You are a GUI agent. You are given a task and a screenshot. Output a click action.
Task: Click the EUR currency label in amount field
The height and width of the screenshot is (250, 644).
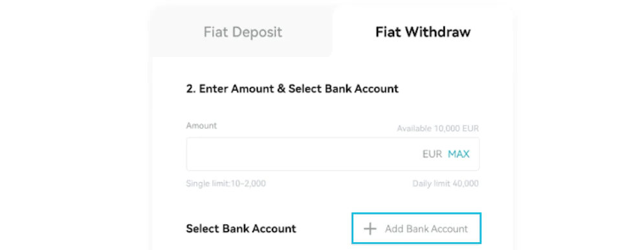(x=432, y=154)
